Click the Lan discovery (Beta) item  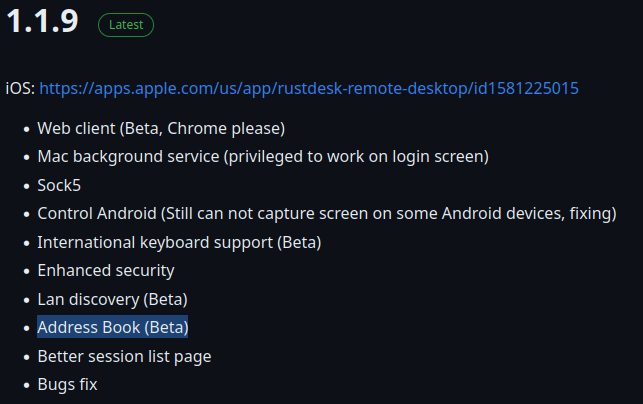coord(112,299)
